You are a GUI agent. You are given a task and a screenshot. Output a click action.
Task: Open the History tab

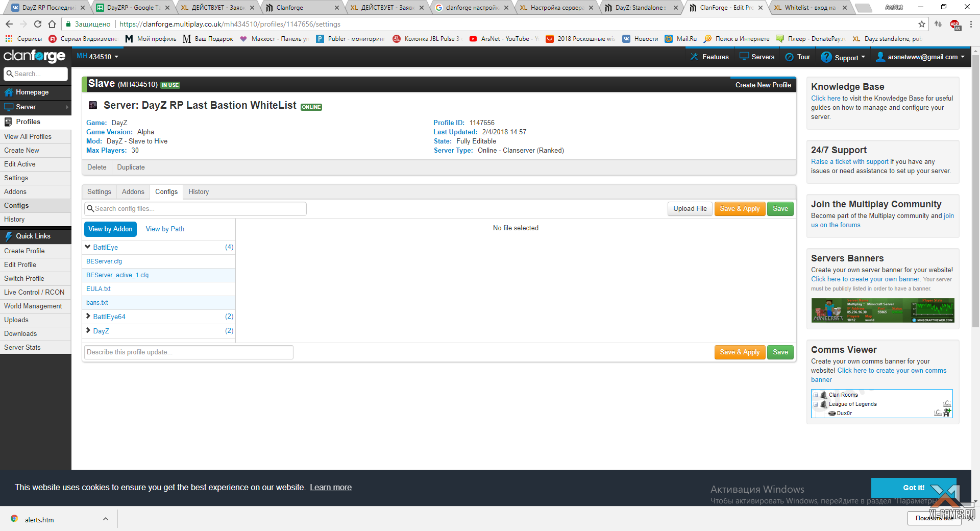click(198, 192)
